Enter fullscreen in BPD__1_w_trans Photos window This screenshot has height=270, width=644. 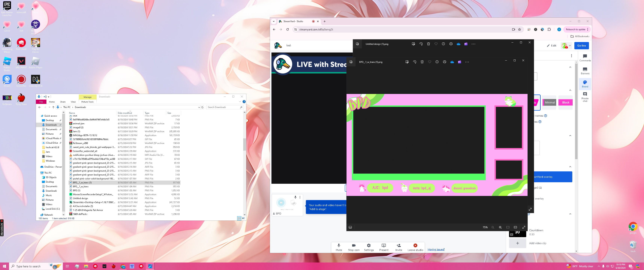tap(524, 227)
